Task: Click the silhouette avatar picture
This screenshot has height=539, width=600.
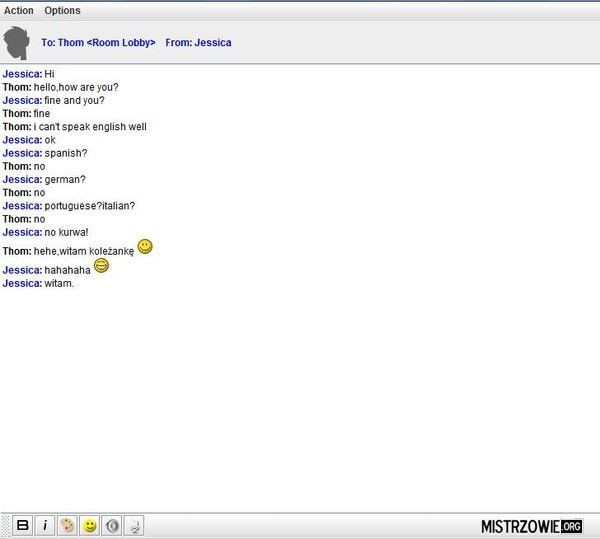Action: (17, 43)
